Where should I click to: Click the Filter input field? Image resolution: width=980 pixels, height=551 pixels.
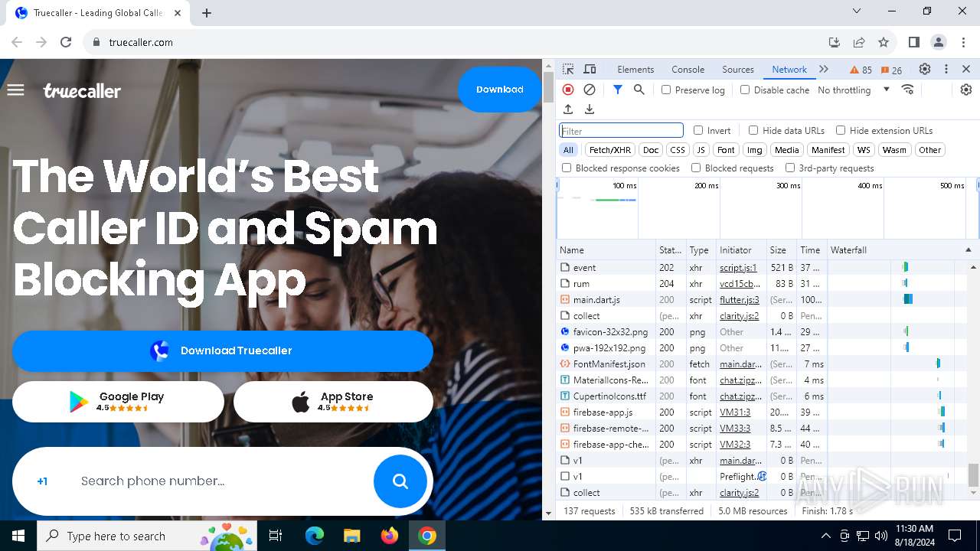click(621, 131)
